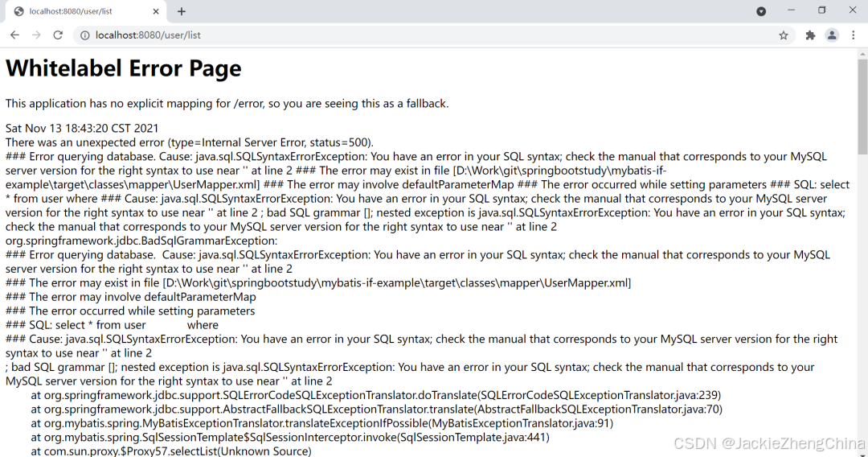Open the tab search dropdown circle

[x=761, y=11]
